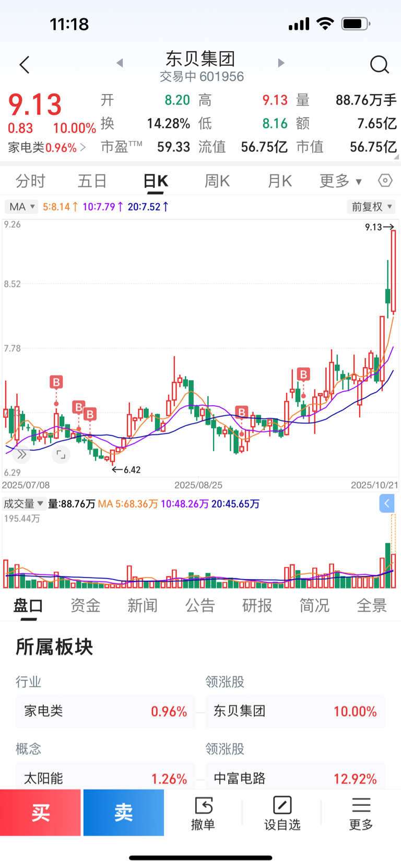Viewport: 401px width, 868px height.
Task: Tap the red 买 buy button
Action: pyautogui.click(x=40, y=813)
